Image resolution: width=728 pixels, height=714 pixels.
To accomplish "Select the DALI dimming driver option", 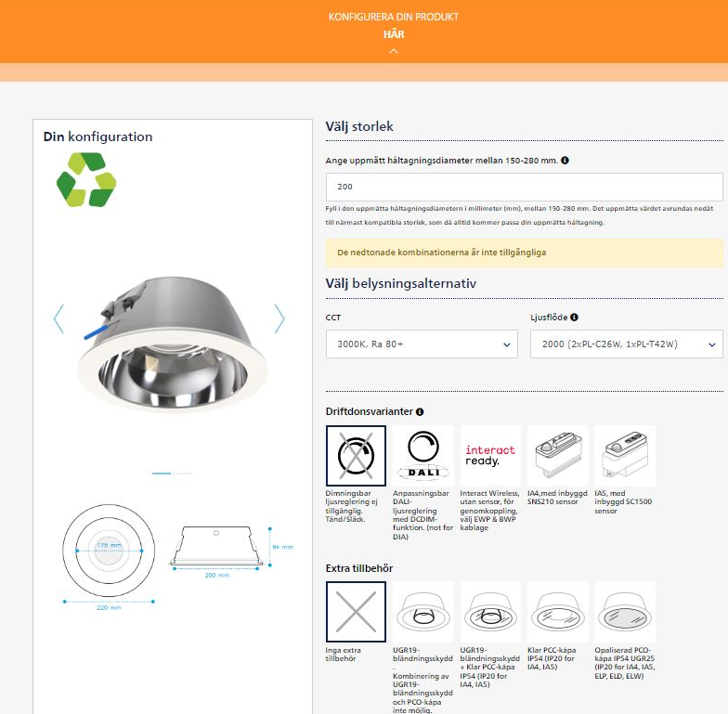I will point(423,456).
